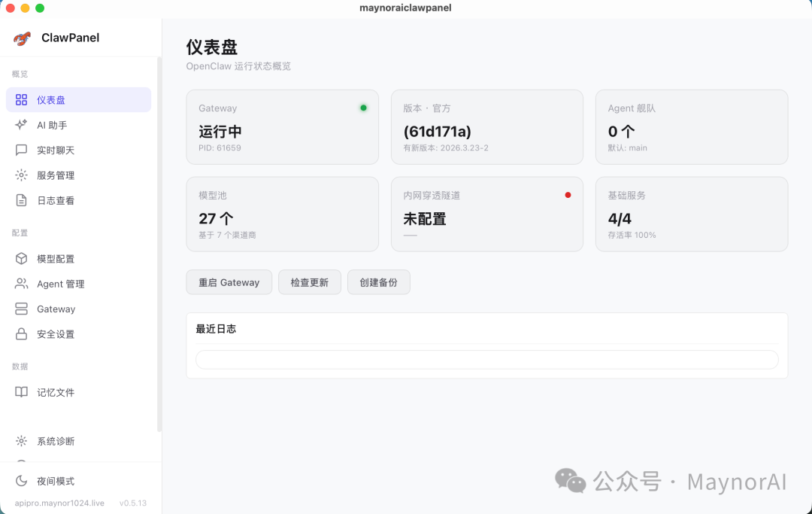Open 服务管理 in the sidebar
This screenshot has width=812, height=514.
pyautogui.click(x=79, y=175)
